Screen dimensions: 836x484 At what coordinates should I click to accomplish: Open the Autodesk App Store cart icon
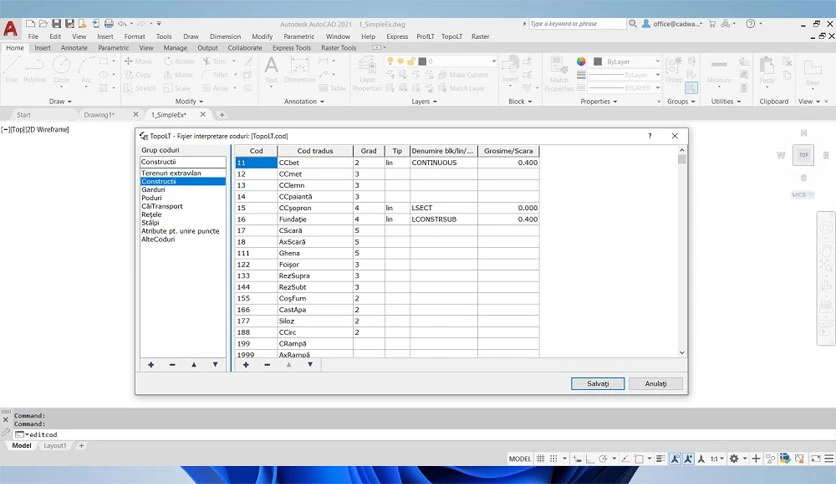[712, 23]
